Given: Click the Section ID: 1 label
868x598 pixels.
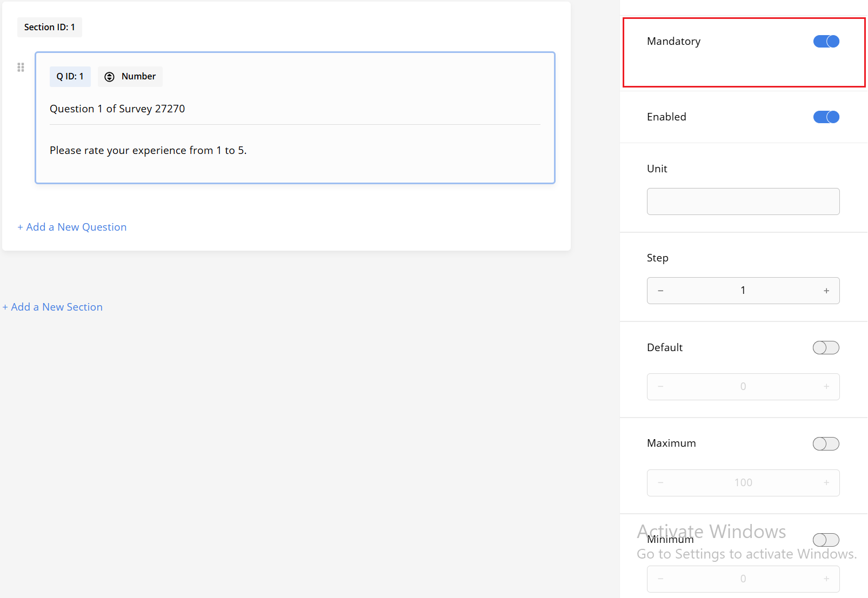Looking at the screenshot, I should [x=50, y=28].
